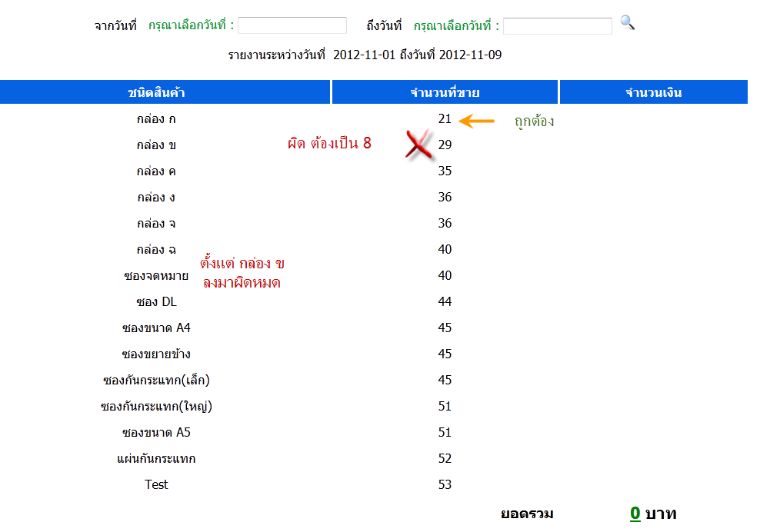This screenshot has height=532, width=760.
Task: Click the quantity 52 for แผ่นกันกระแทก
Action: tap(445, 459)
